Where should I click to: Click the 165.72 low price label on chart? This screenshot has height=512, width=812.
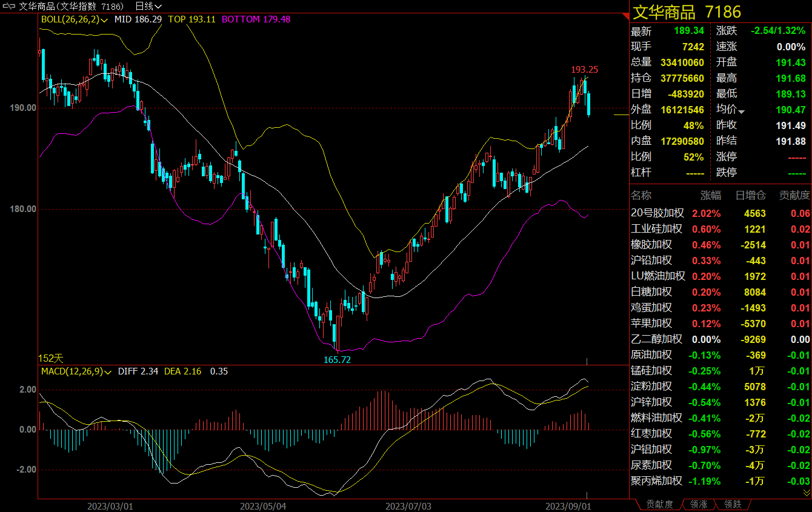pos(337,359)
